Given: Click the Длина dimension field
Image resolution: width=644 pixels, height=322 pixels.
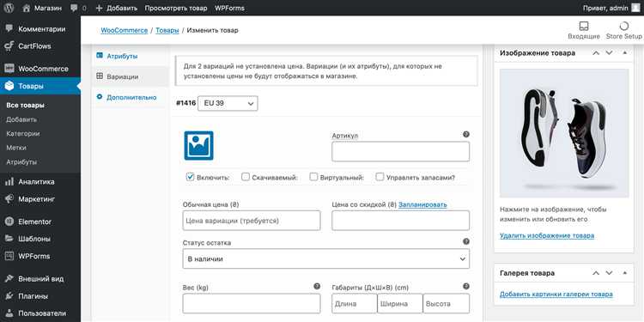Looking at the screenshot, I should click(x=355, y=303).
